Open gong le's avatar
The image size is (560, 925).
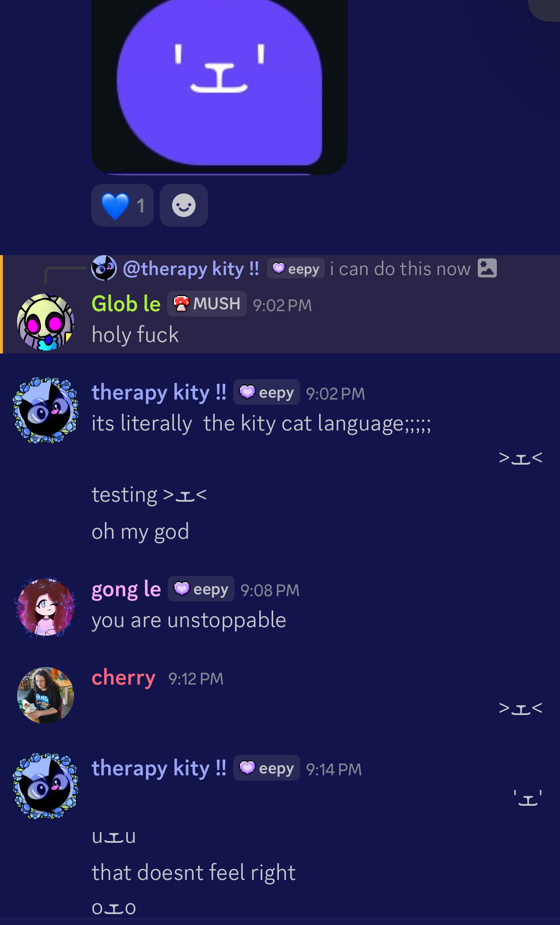(x=46, y=607)
